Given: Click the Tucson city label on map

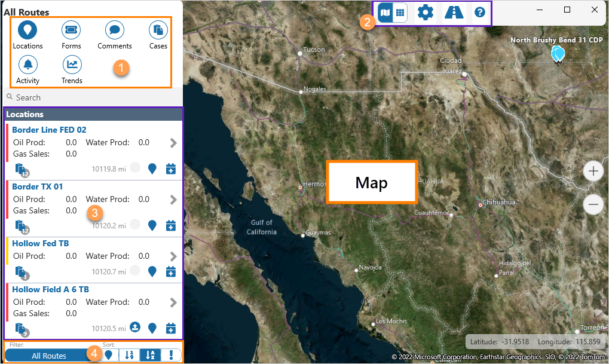Looking at the screenshot, I should coord(314,50).
